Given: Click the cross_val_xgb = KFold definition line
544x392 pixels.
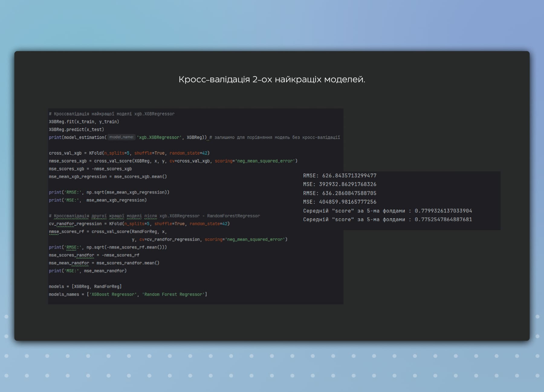Looking at the screenshot, I should tap(129, 153).
